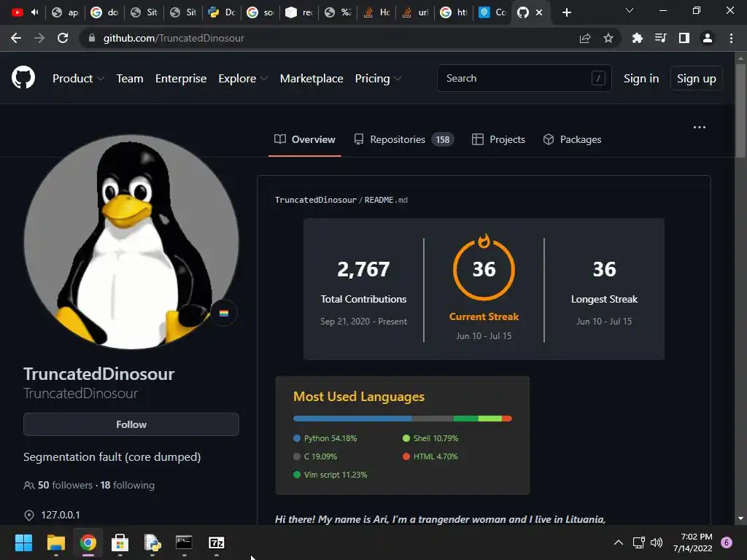Follow TruncatedDinosour with the Follow button
This screenshot has width=747, height=560.
point(131,424)
